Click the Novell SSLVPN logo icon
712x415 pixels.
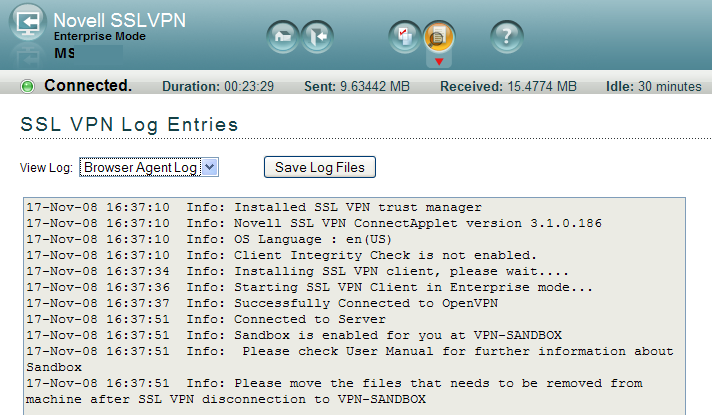[29, 23]
